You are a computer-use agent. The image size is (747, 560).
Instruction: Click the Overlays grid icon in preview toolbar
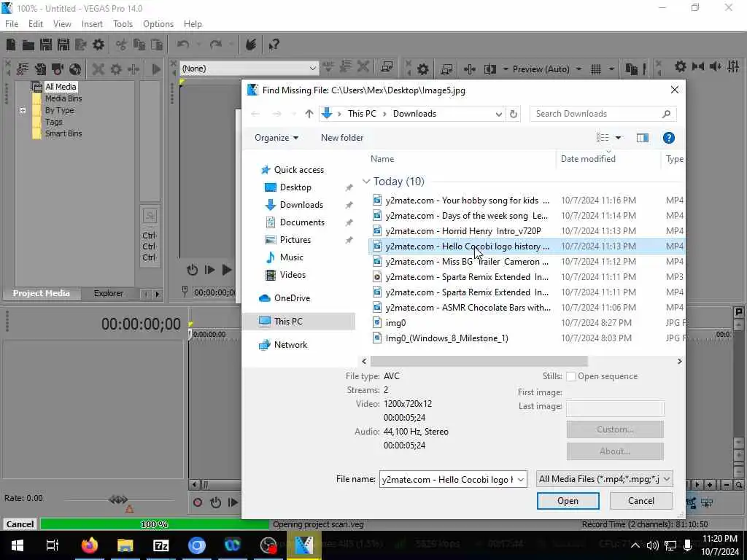(x=596, y=69)
